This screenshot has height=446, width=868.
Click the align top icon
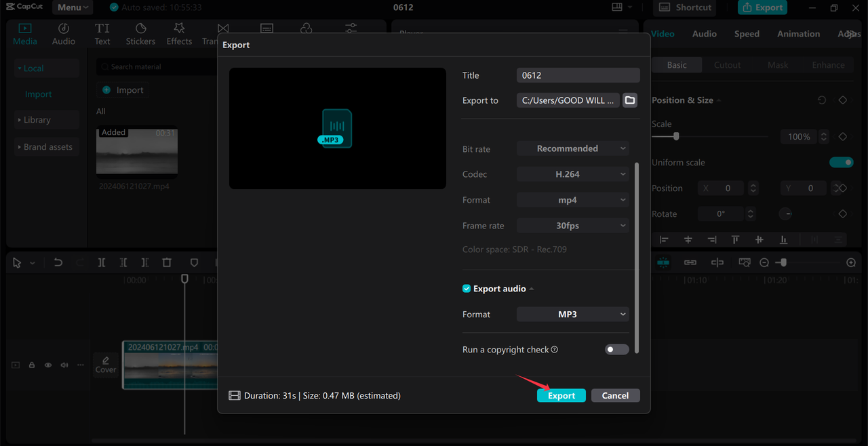(735, 239)
